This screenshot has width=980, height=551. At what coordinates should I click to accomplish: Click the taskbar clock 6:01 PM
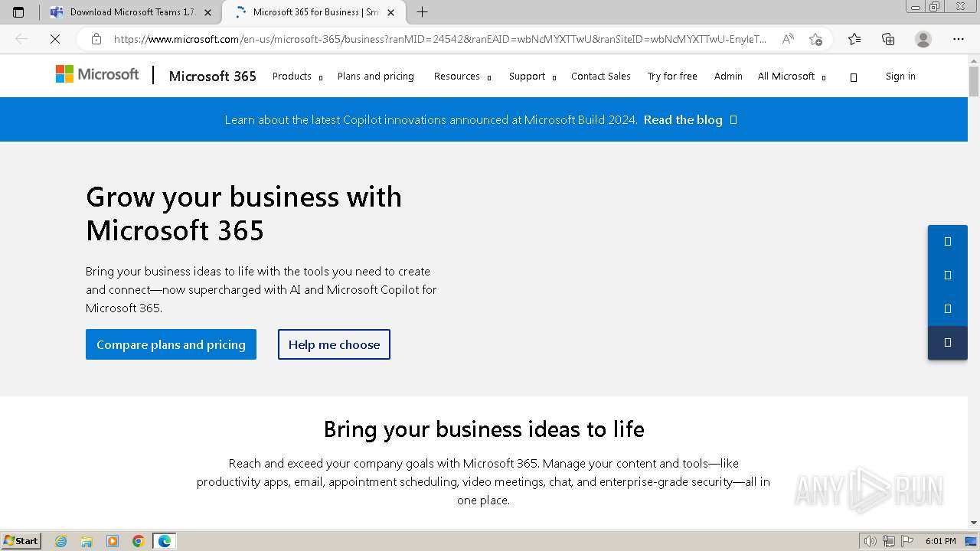click(x=940, y=541)
